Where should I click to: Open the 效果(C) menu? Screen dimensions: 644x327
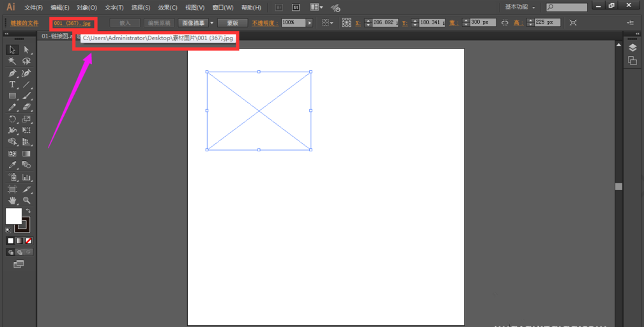167,8
